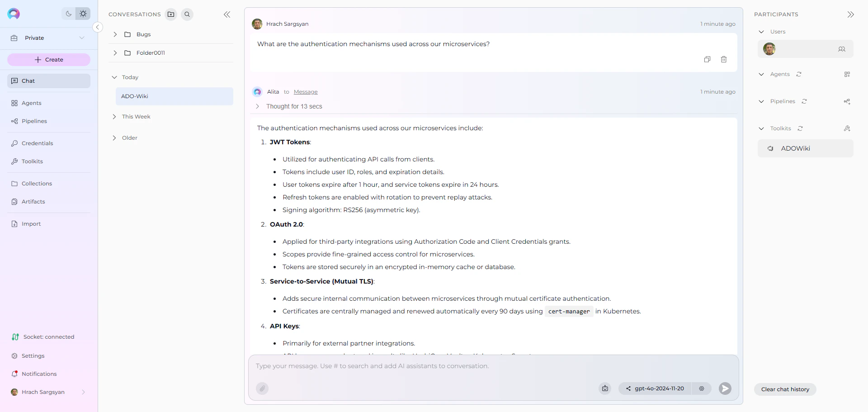The height and width of the screenshot is (412, 868).
Task: Open the Message link under Alita
Action: [x=306, y=91]
